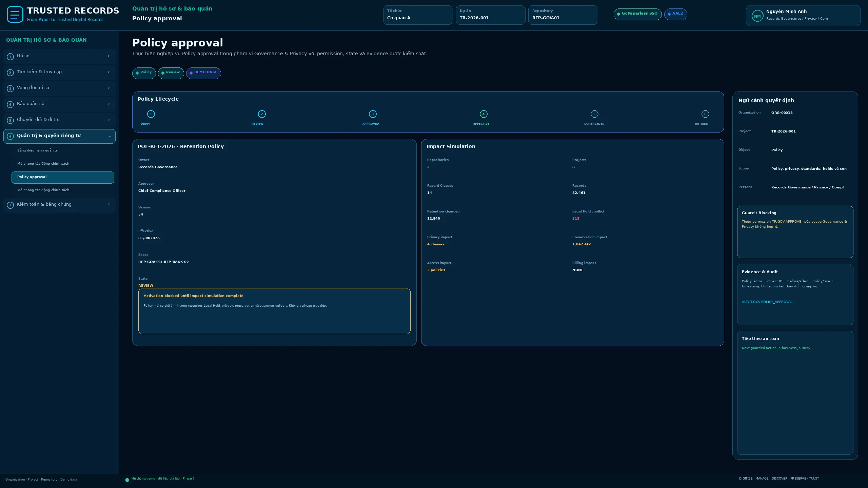
Task: Open AUDIT.GOV.POLICY_APPROVAL link
Action: (767, 302)
